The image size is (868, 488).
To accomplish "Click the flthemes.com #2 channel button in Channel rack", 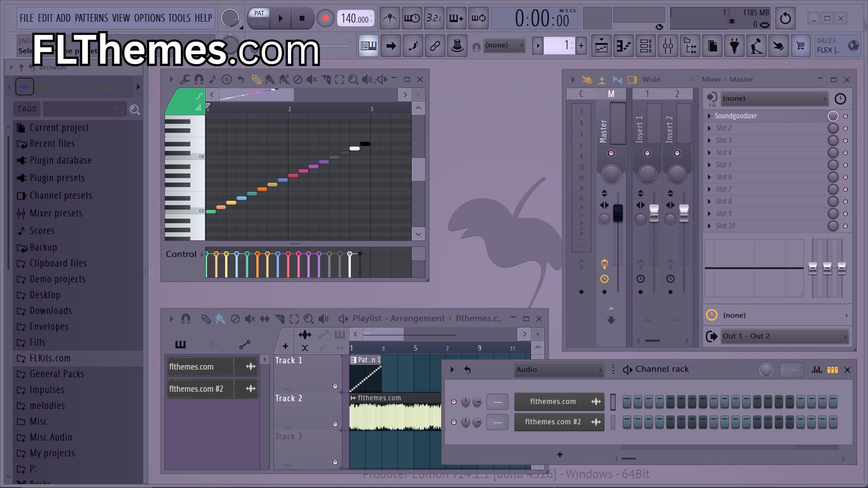I will click(559, 422).
